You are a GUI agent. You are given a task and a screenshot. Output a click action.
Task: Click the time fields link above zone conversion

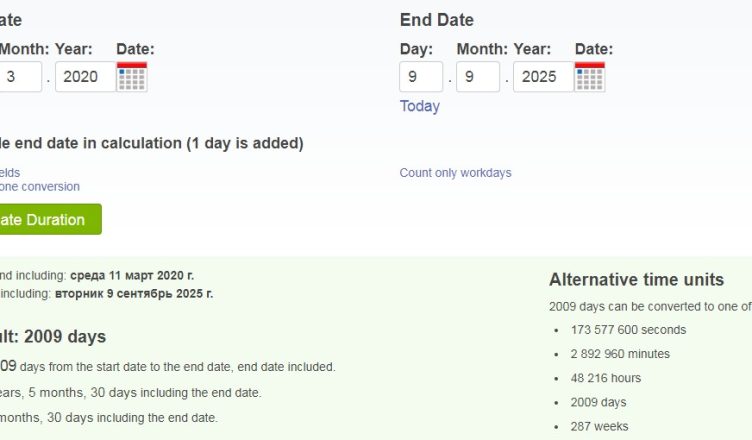tap(10, 173)
